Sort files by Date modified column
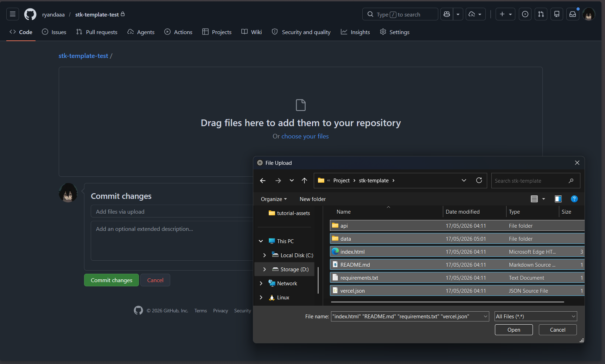The height and width of the screenshot is (364, 605). tap(474, 212)
